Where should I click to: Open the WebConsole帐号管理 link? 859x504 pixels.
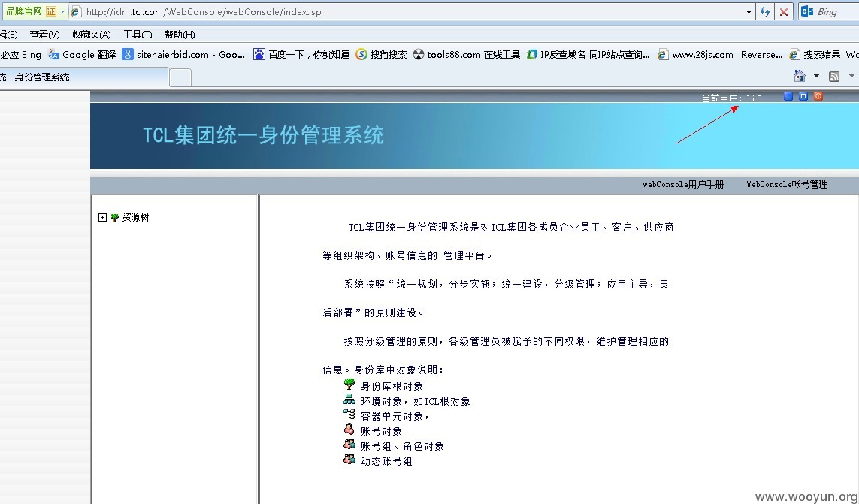(x=788, y=185)
